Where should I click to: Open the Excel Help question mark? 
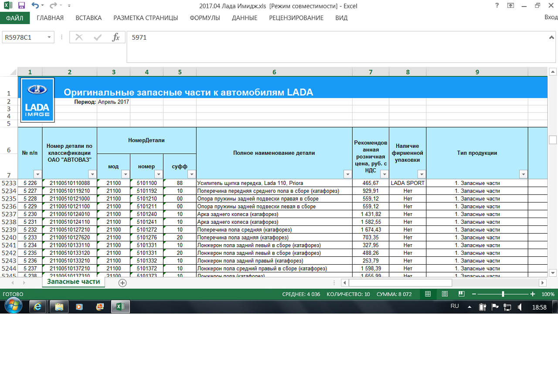pos(497,6)
